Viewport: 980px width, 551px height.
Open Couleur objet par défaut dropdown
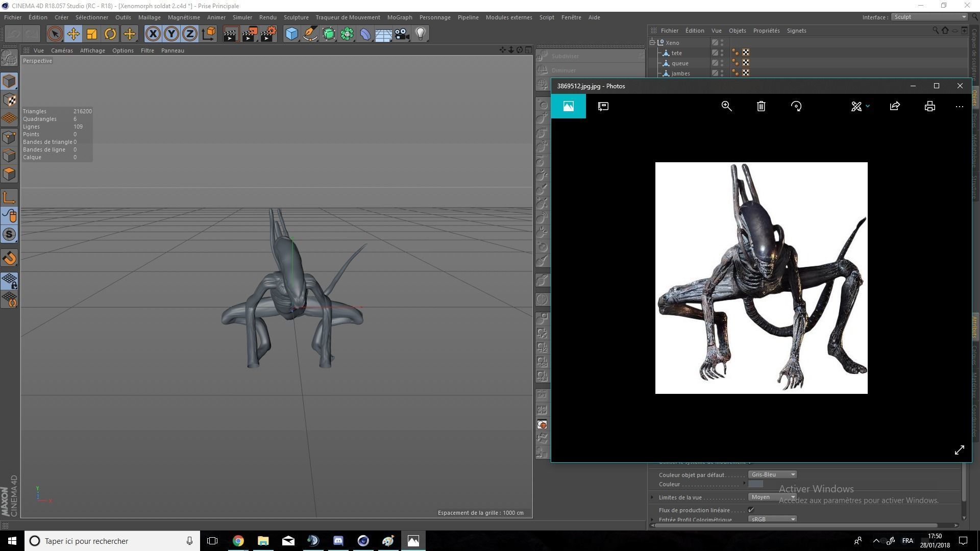(x=773, y=474)
